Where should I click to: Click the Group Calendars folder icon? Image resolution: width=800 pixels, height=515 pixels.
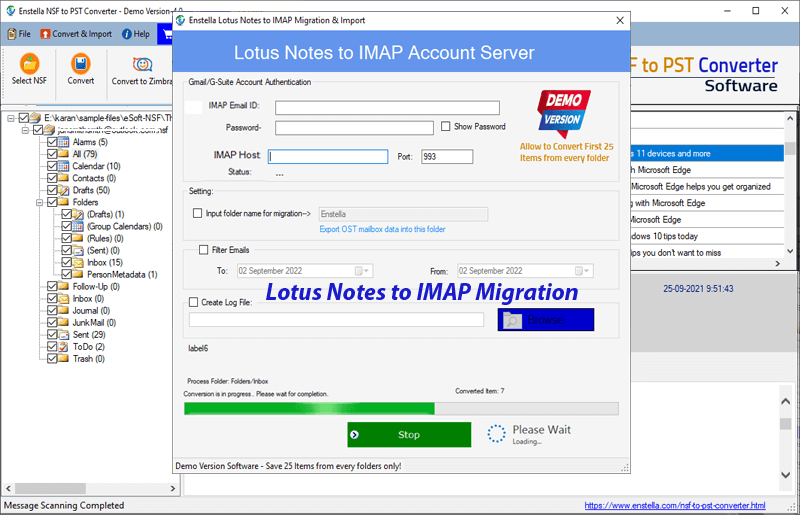78,226
